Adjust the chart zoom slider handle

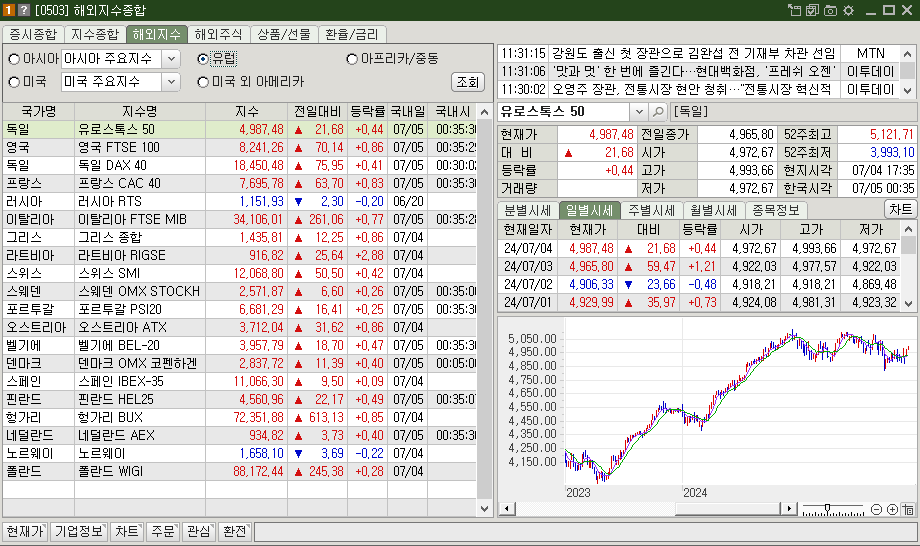click(827, 508)
